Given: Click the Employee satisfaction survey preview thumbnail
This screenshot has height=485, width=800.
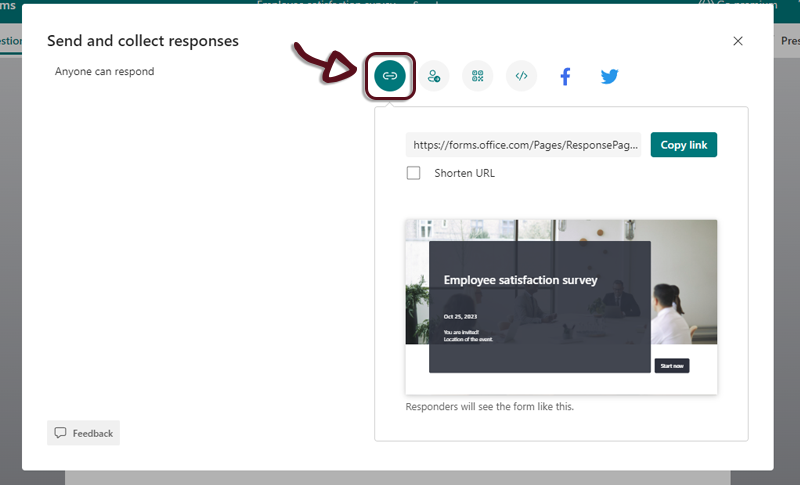Looking at the screenshot, I should click(x=561, y=305).
